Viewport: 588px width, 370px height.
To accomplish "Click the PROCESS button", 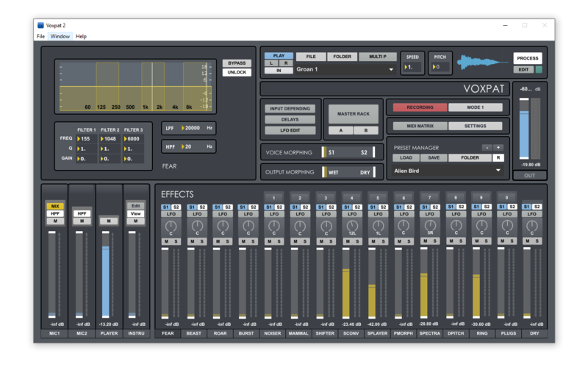I will [527, 58].
